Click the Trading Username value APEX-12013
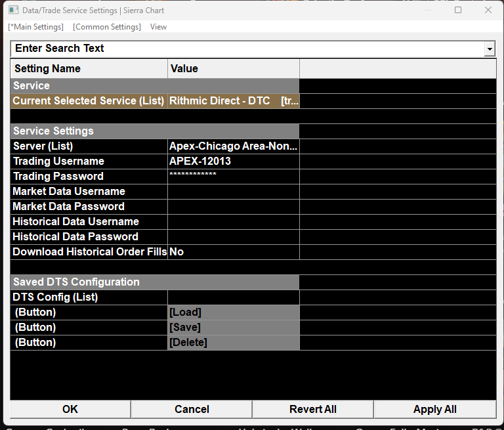 233,161
